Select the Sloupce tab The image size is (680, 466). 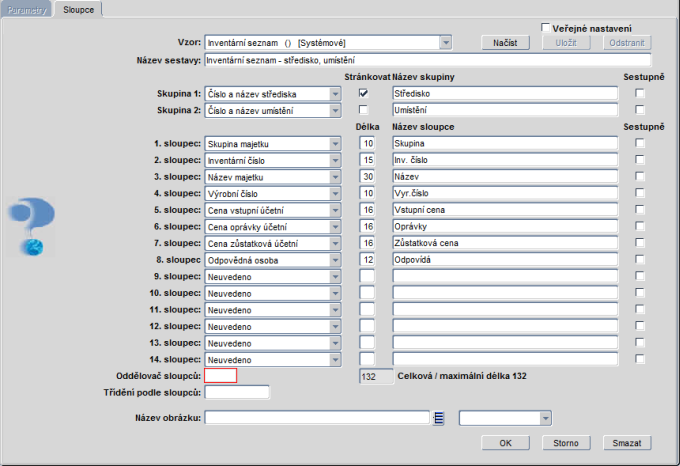78,10
